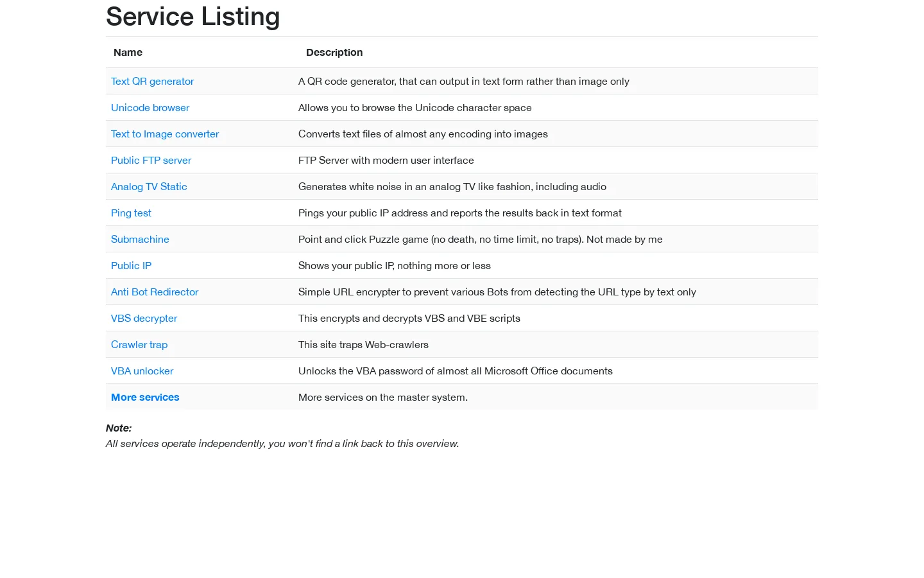
Task: Click 'Unlocks the VBA password' description
Action: (456, 371)
